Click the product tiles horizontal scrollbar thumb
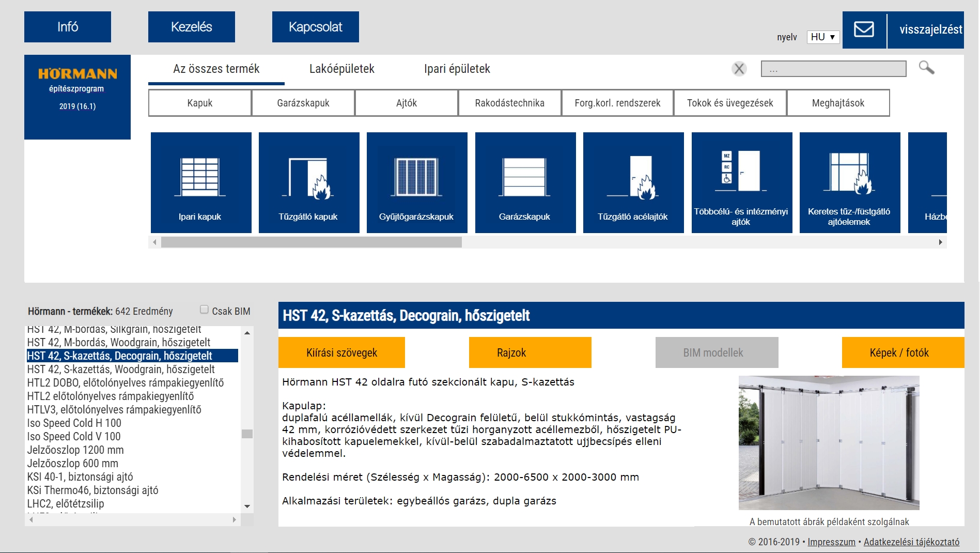This screenshot has width=980, height=553. coord(312,242)
